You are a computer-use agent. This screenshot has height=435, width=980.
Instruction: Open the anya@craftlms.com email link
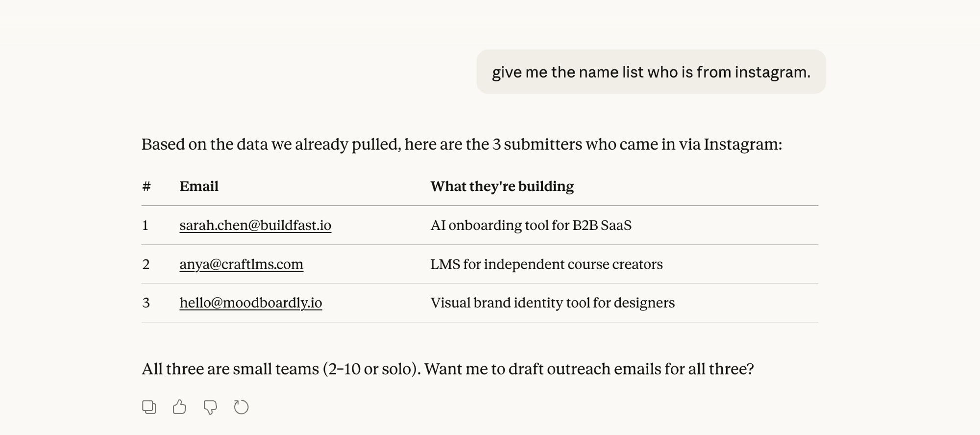point(241,264)
